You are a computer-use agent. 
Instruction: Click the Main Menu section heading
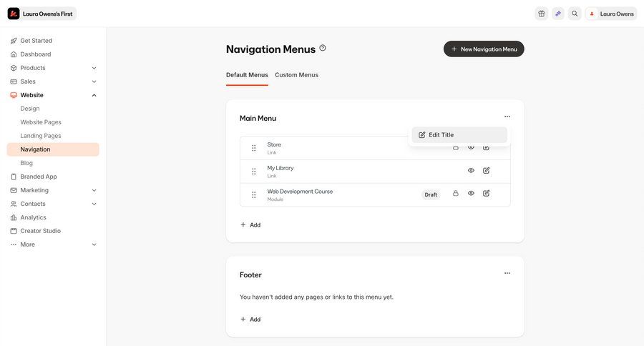point(258,118)
